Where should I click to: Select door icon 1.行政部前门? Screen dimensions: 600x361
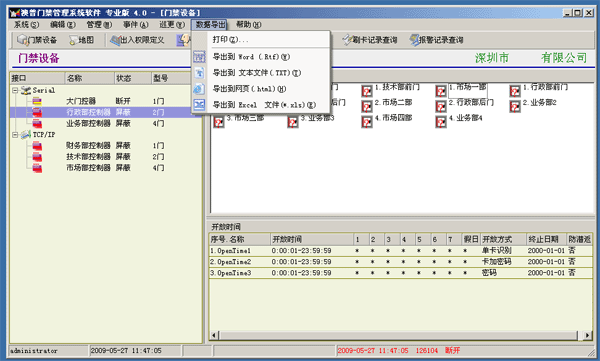click(x=515, y=91)
